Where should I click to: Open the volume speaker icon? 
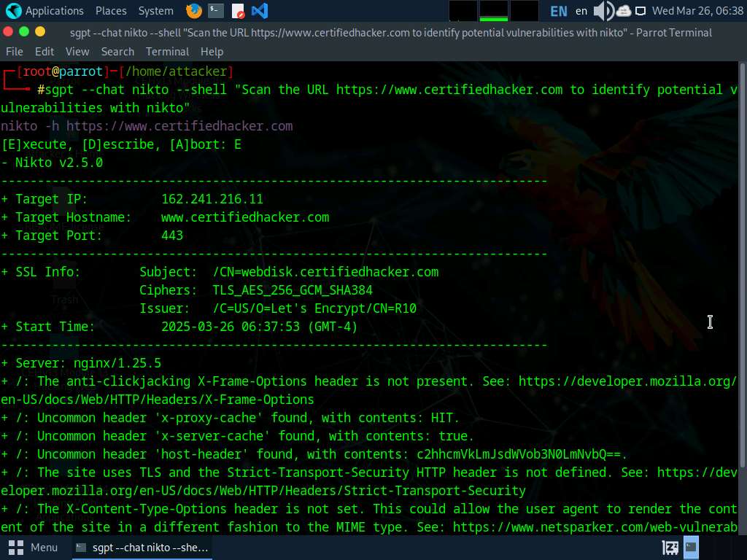603,11
